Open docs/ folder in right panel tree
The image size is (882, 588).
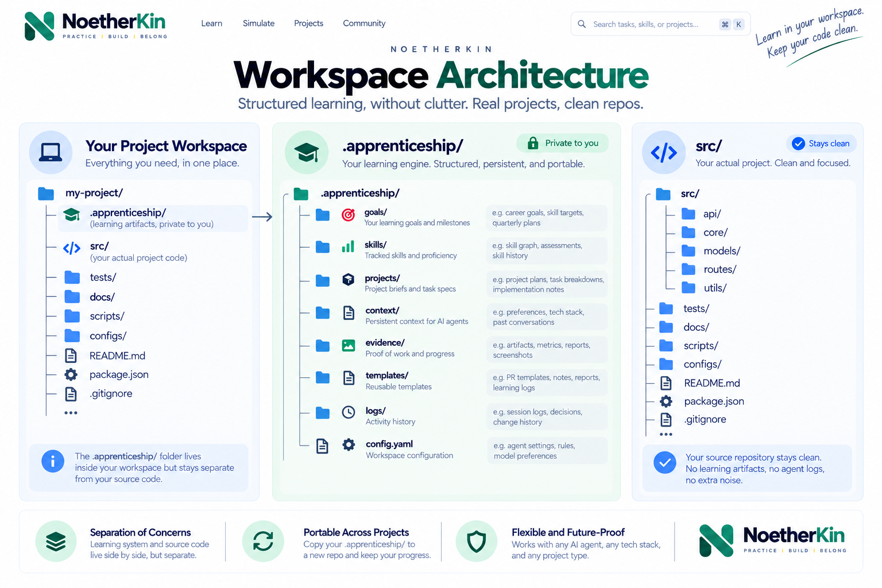[x=684, y=327]
